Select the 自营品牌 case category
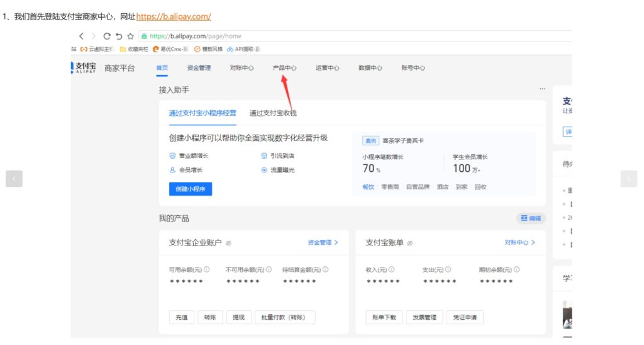This screenshot has width=644, height=345. point(418,187)
